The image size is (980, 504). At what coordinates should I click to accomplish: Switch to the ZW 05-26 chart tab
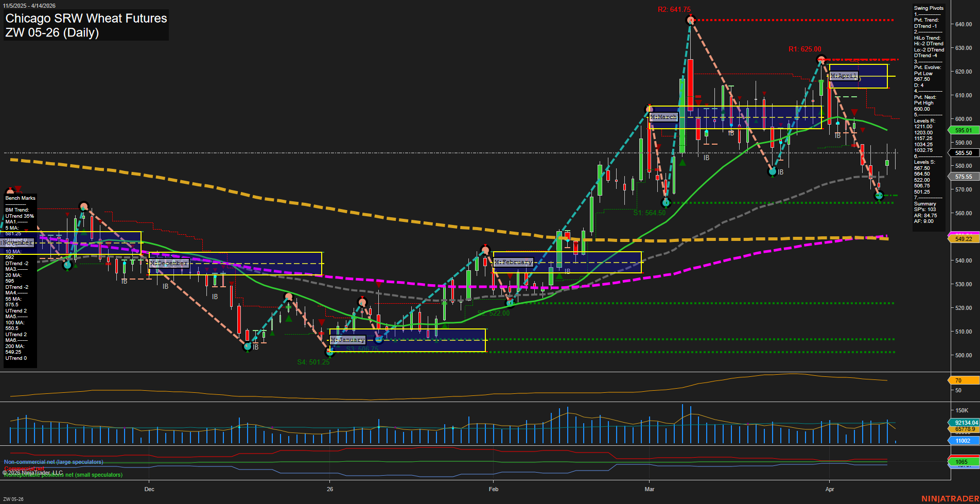pyautogui.click(x=14, y=498)
